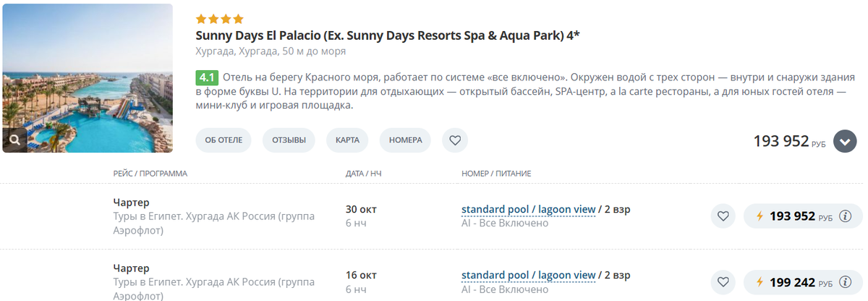View the НОМЕРА rooms section
868x301 pixels.
tap(405, 140)
